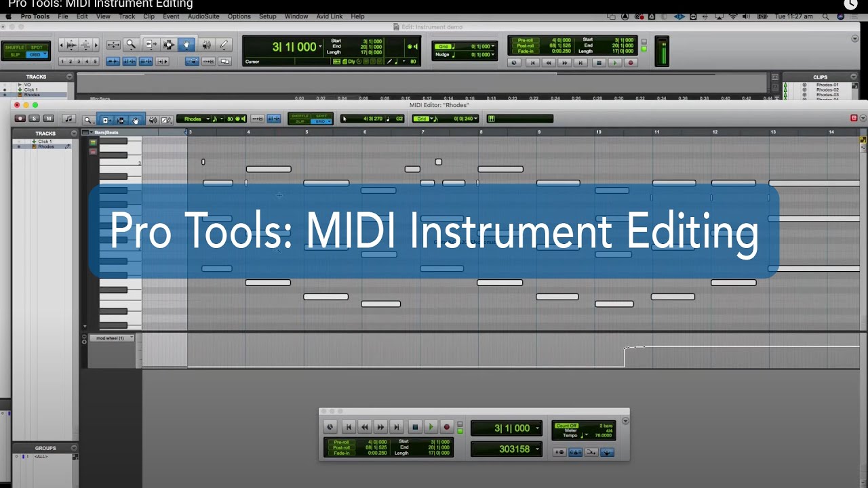Click the Zoom Toggle icon in Edit toolbar
Viewport: 868px width, 488px height.
[x=113, y=45]
